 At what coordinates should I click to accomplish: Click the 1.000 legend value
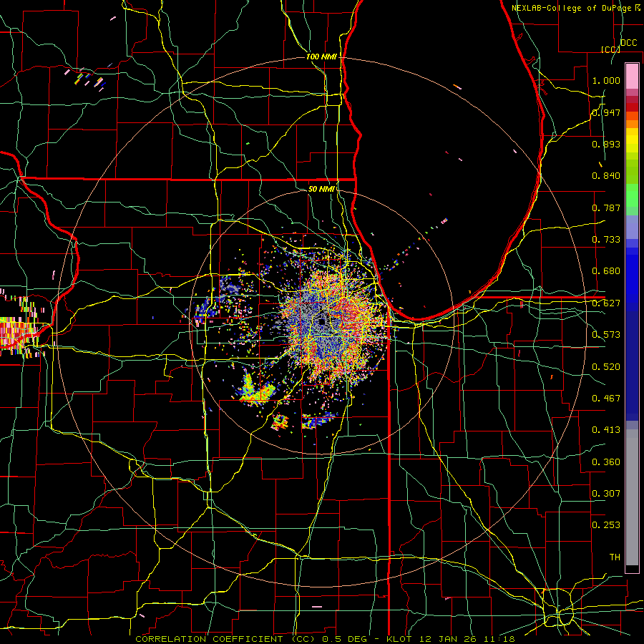[x=606, y=80]
